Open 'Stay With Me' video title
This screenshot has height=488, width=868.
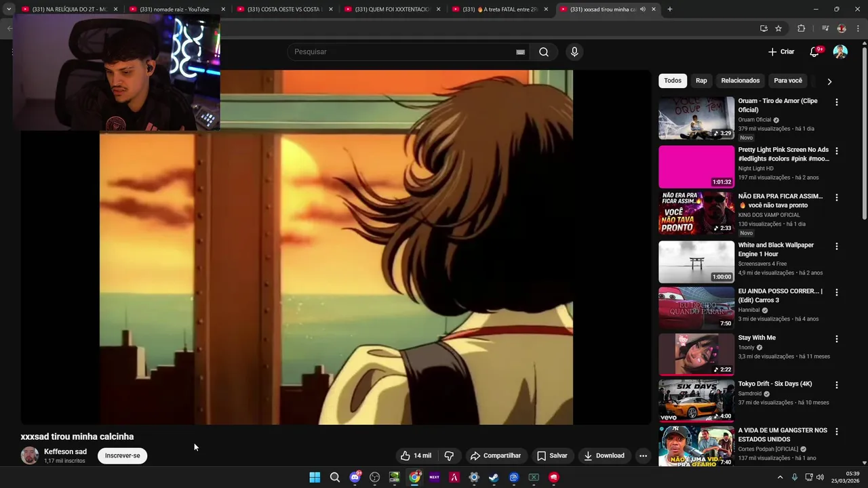point(757,338)
